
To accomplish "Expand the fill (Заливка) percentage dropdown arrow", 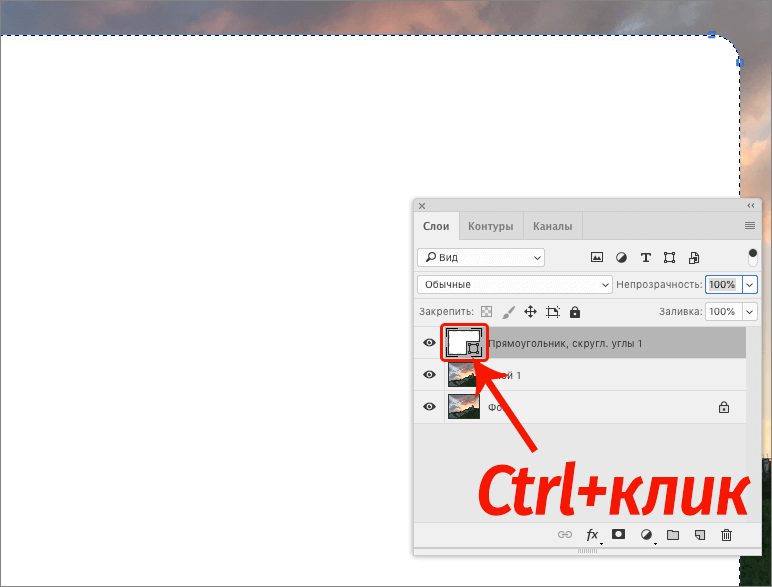I will point(750,312).
